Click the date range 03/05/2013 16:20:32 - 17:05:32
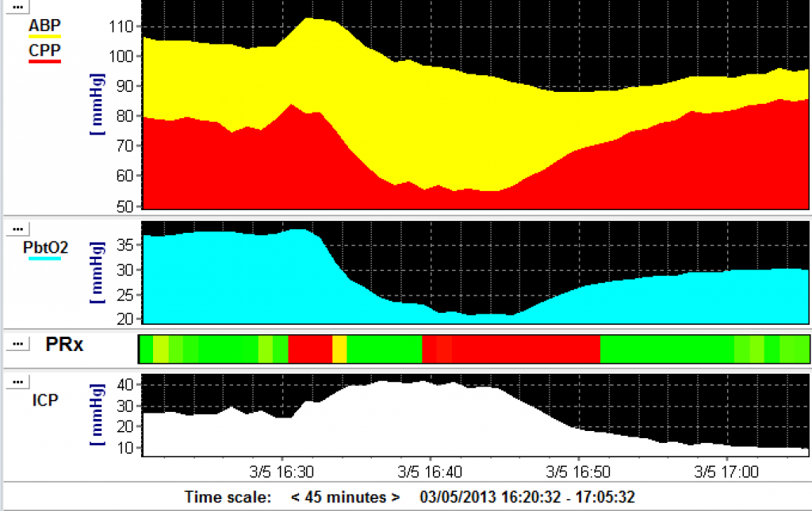 pos(527,498)
